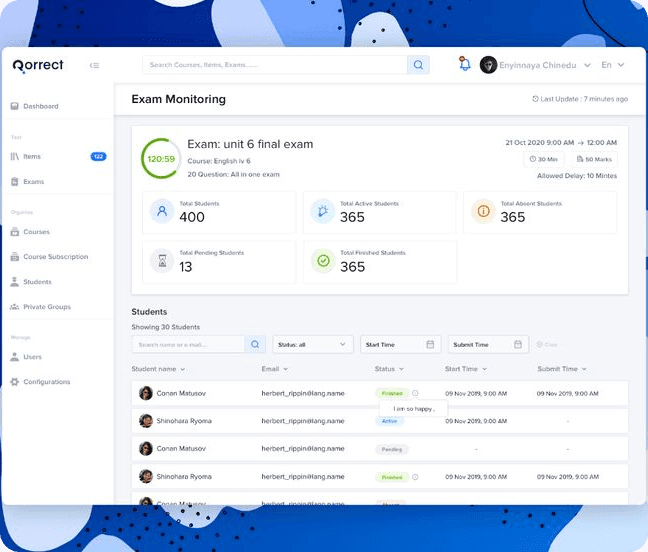Expand the Submit Time column sort arrow
This screenshot has width=648, height=552.
coord(583,369)
